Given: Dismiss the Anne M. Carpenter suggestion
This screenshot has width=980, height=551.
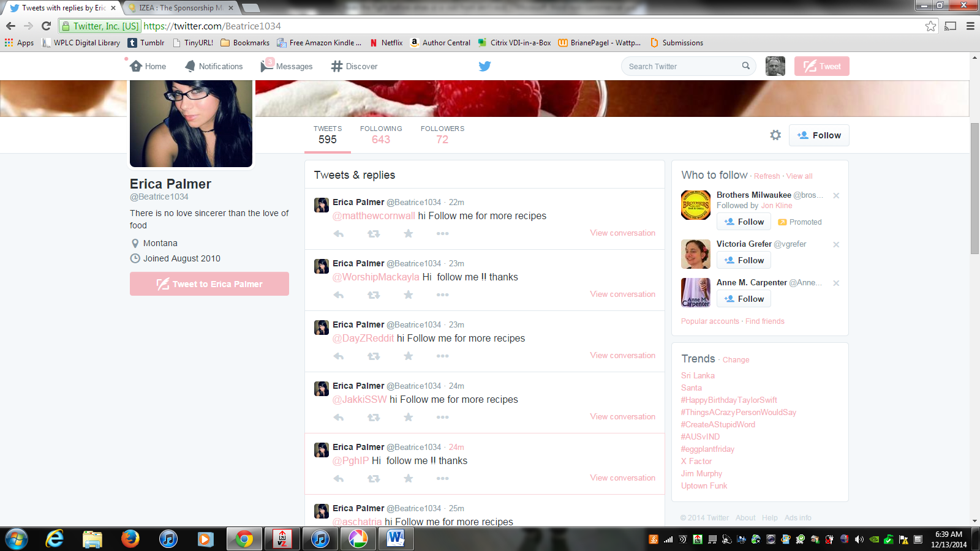Looking at the screenshot, I should [836, 283].
